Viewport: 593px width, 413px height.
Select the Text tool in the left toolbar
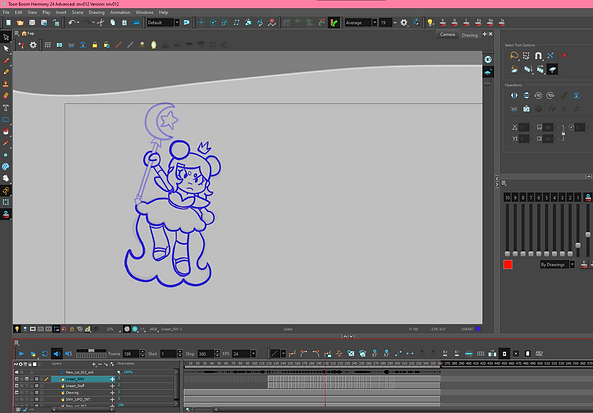pos(6,108)
